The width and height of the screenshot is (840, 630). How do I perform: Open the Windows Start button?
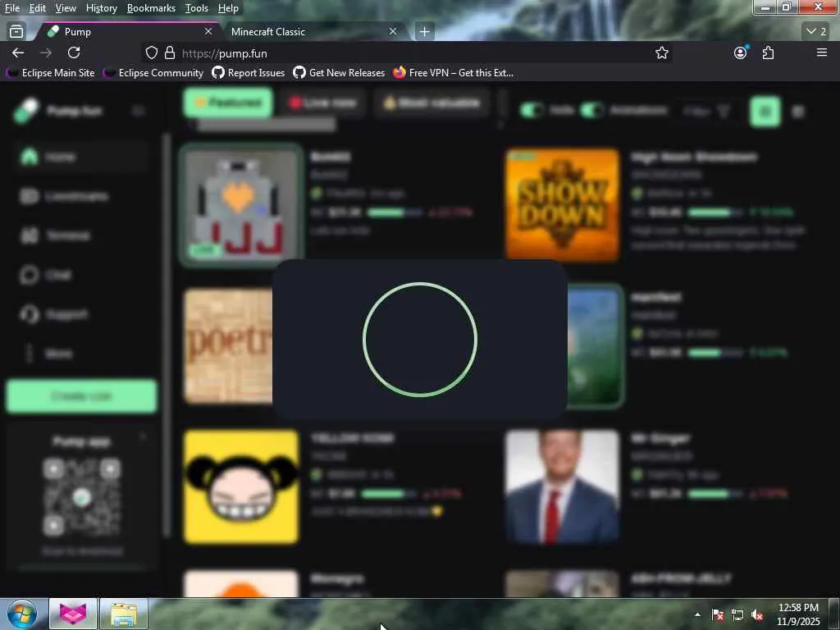[21, 614]
